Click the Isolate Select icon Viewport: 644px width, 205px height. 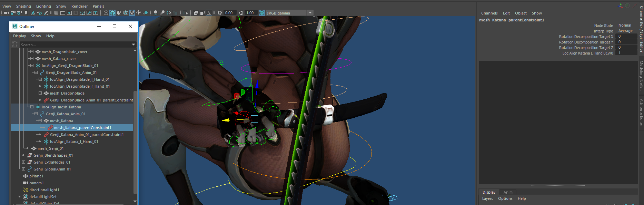(186, 13)
